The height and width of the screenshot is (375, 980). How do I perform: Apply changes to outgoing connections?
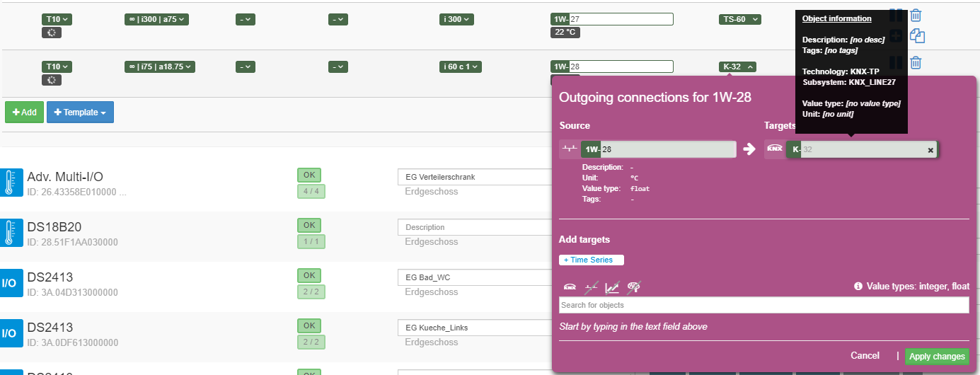(x=937, y=356)
